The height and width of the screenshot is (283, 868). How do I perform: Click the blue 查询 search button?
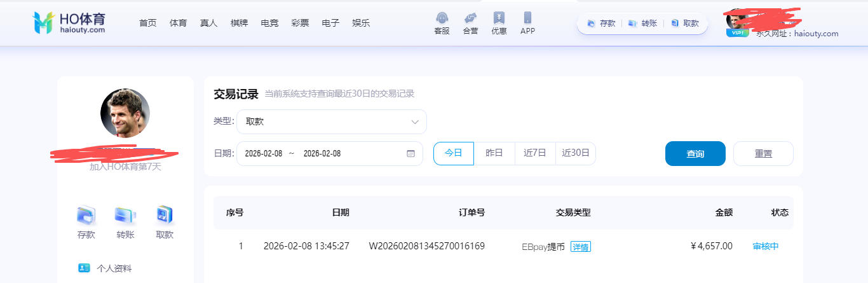point(695,153)
